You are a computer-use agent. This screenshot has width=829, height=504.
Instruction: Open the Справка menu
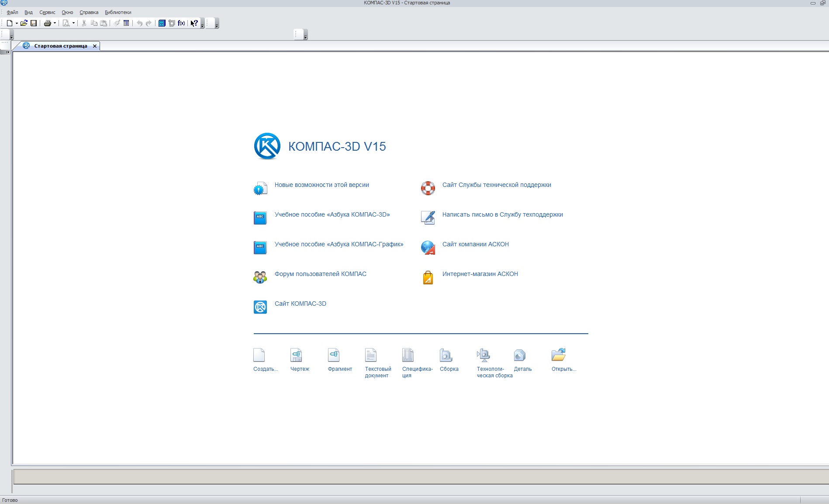point(89,12)
